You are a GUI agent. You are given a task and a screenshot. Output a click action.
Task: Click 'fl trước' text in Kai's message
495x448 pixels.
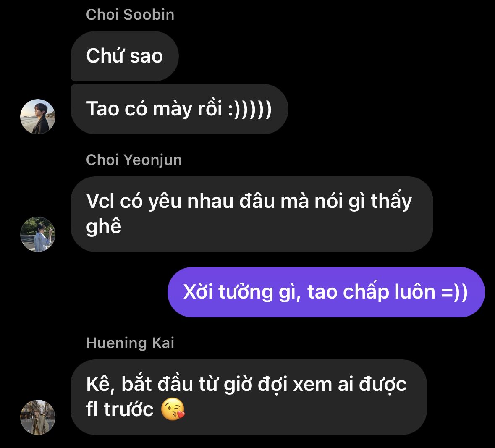click(120, 409)
